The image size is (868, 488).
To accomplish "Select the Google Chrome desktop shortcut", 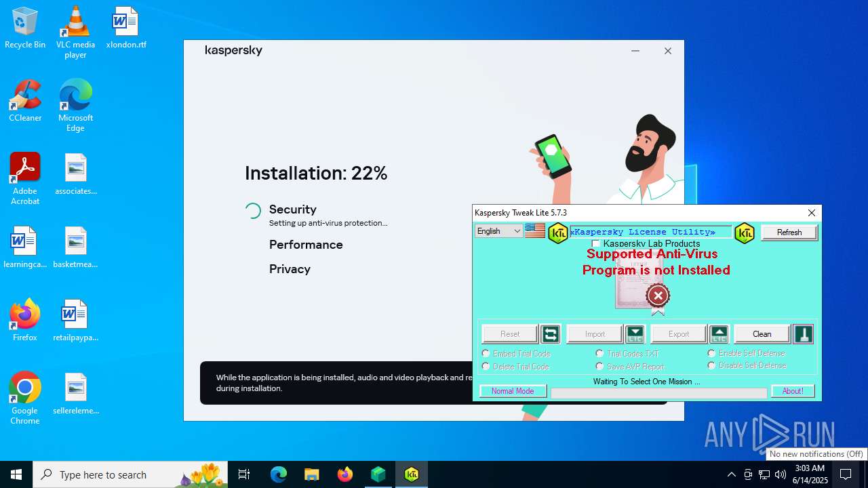I will tap(25, 399).
